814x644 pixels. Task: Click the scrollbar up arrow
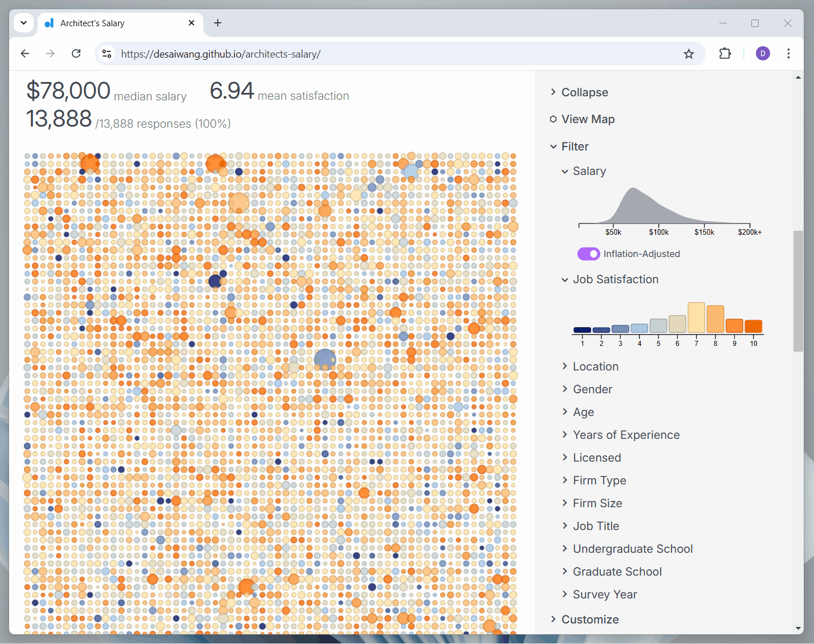point(798,78)
